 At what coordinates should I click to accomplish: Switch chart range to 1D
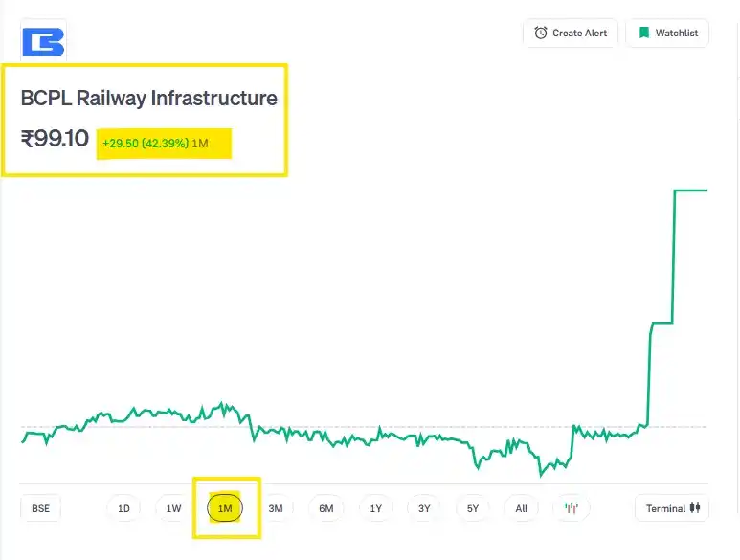(123, 508)
